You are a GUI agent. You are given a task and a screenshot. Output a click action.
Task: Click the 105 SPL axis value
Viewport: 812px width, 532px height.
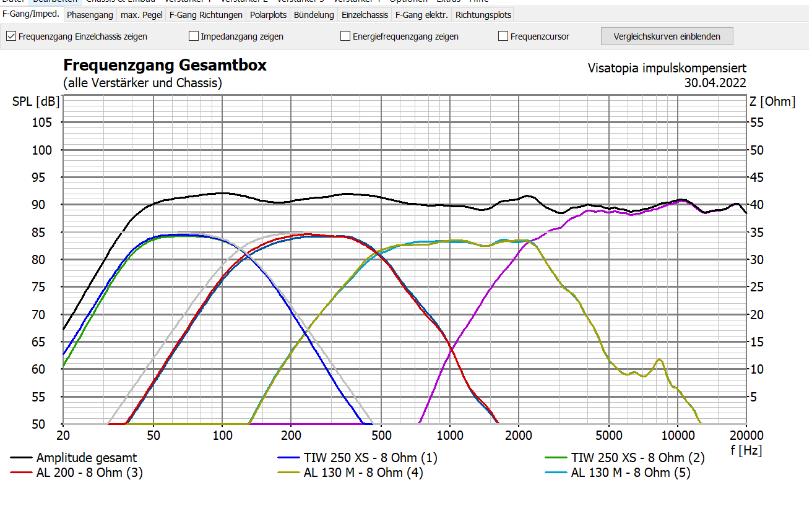43,122
